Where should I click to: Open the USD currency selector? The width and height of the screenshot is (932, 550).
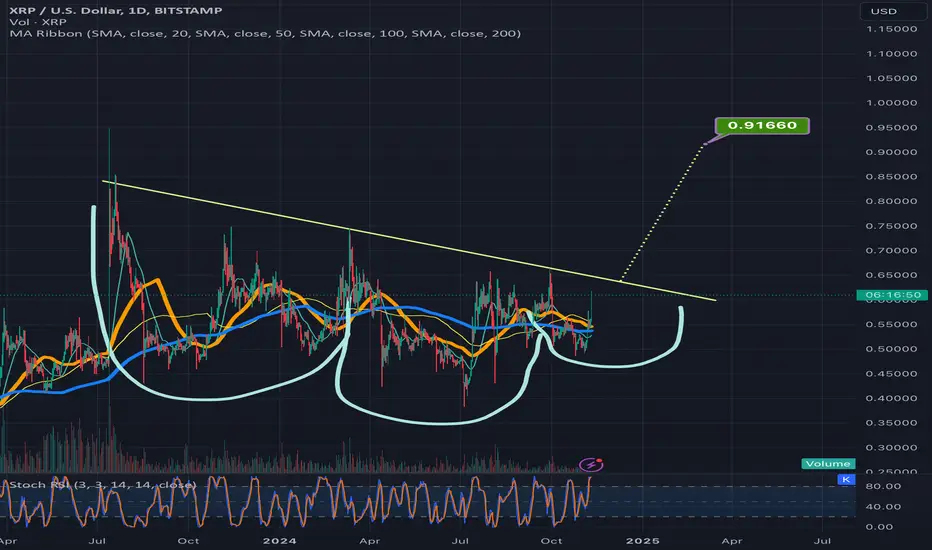pyautogui.click(x=893, y=11)
